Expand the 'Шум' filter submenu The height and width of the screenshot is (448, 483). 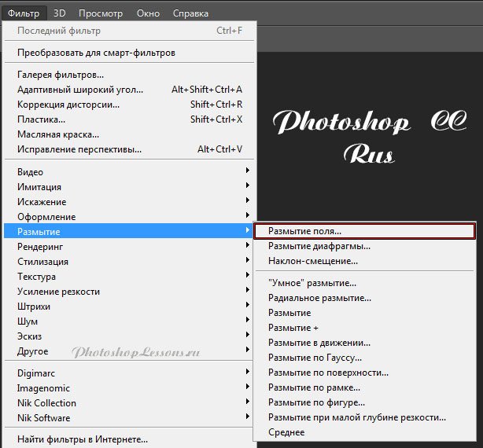(x=28, y=321)
